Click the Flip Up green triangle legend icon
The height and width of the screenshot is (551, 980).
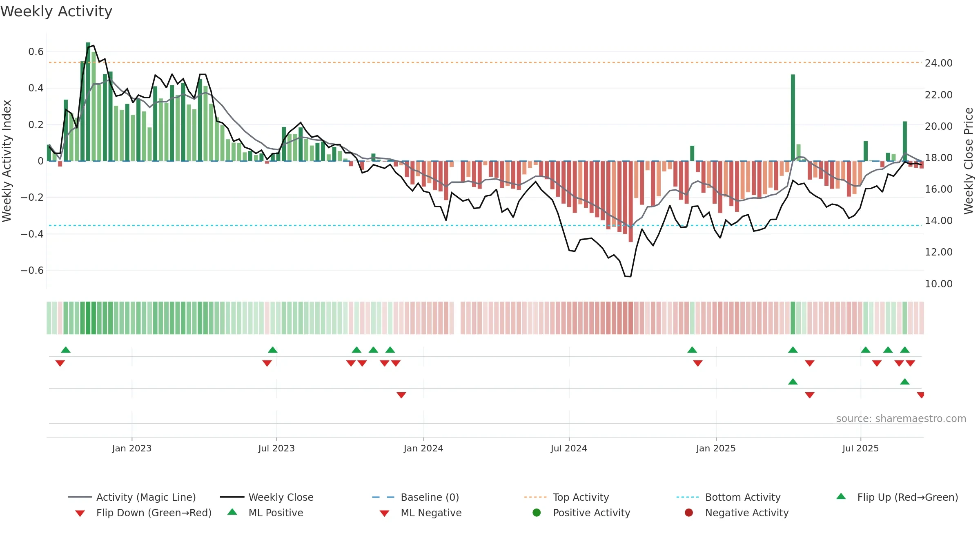841,496
